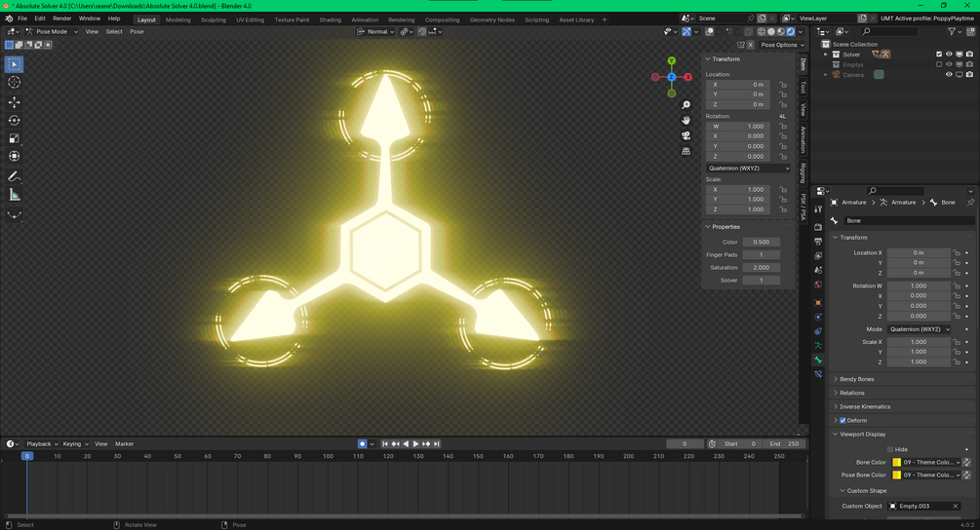Select the Cursor tool in toolbar
The width and height of the screenshot is (980, 530).
tap(15, 83)
